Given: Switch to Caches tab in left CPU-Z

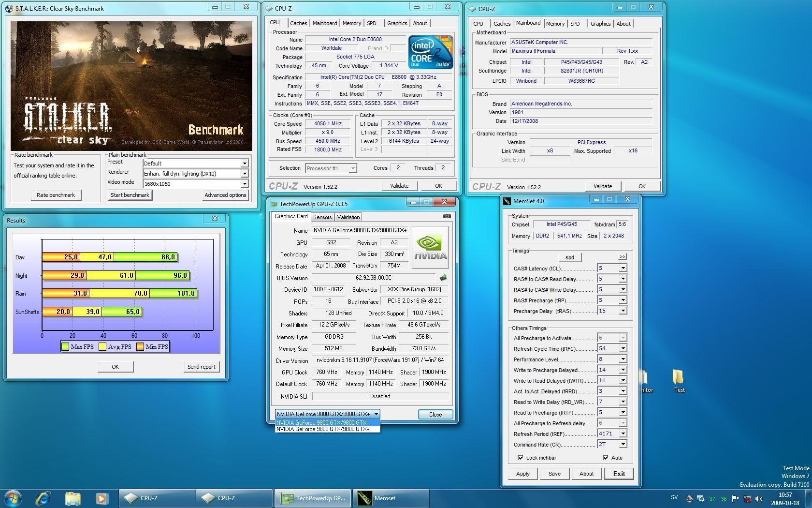Looking at the screenshot, I should [298, 23].
